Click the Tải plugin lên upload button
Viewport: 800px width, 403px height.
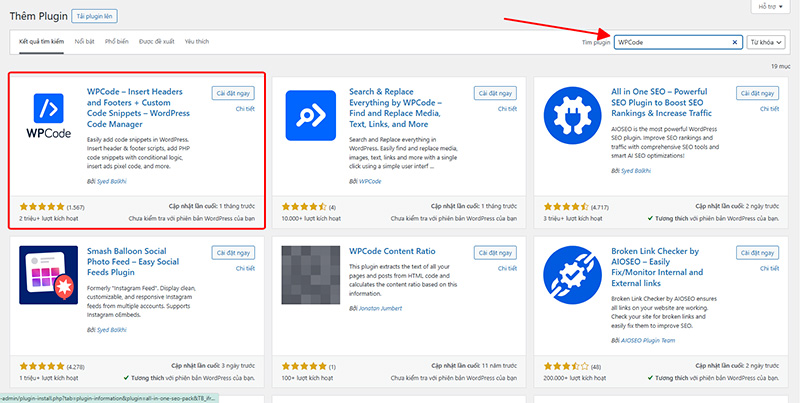[x=95, y=16]
